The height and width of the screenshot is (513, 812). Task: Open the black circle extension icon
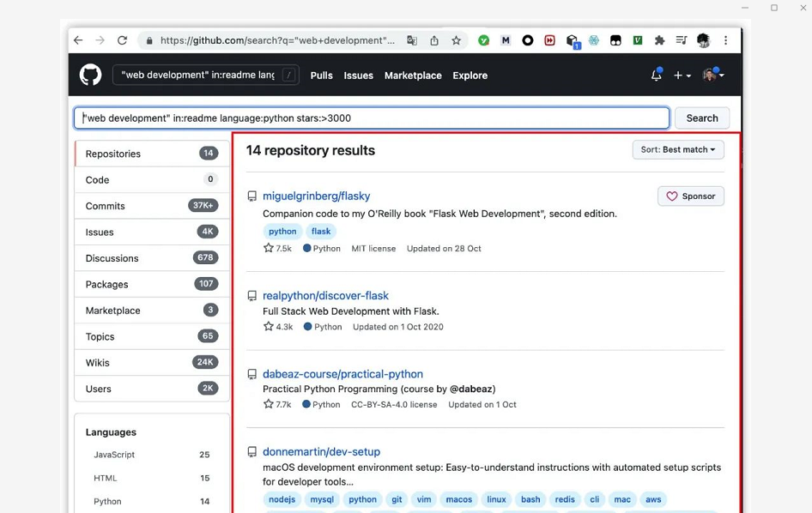[x=528, y=40]
